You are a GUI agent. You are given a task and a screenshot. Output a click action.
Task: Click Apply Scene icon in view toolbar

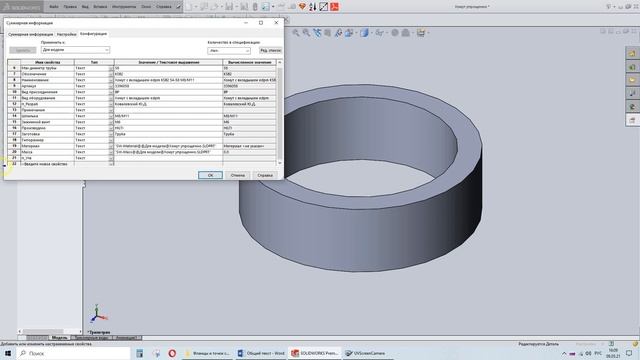pyautogui.click(x=406, y=33)
